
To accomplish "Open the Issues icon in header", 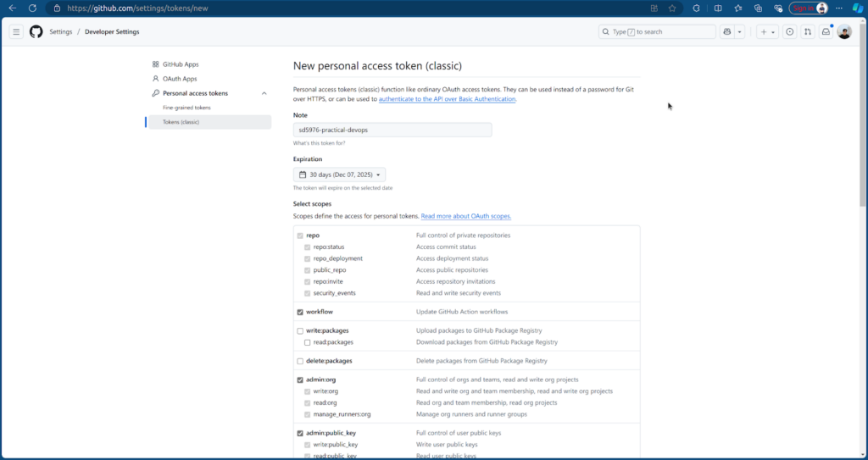I will tap(790, 32).
